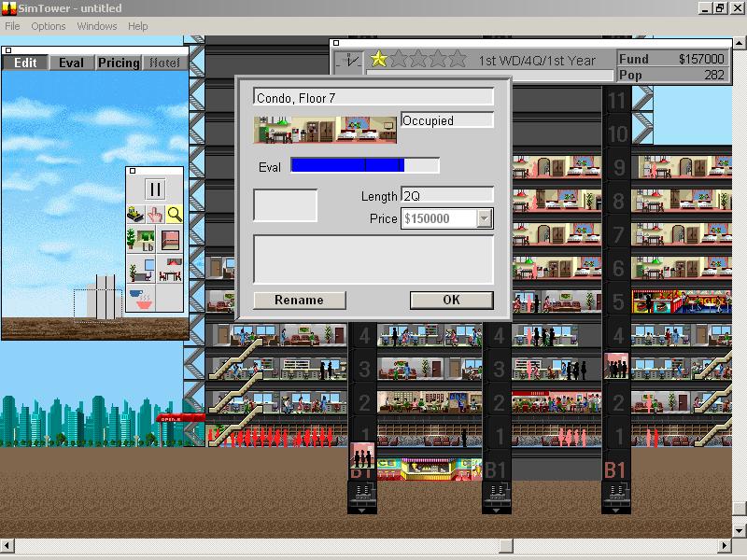Select the magnifying glass inspect tool
Screen dimensions: 747x560
coord(175,215)
